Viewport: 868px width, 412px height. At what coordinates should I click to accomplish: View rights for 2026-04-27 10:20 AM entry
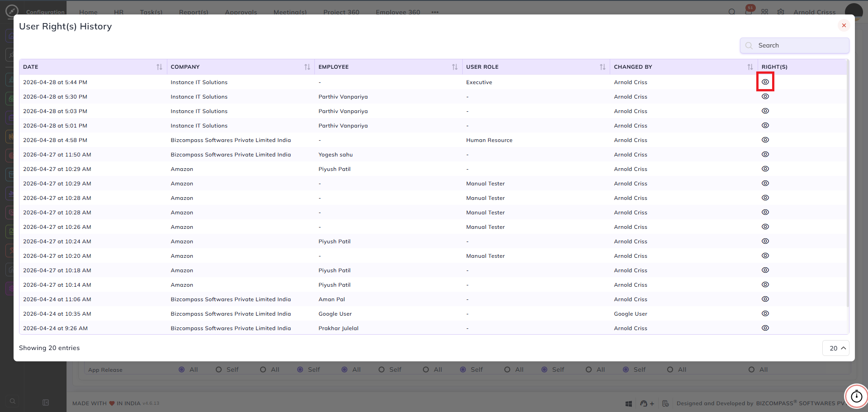click(765, 256)
